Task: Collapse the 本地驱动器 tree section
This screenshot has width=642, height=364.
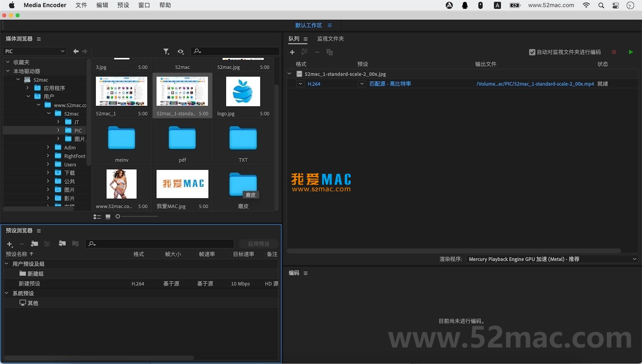Action: [x=8, y=71]
